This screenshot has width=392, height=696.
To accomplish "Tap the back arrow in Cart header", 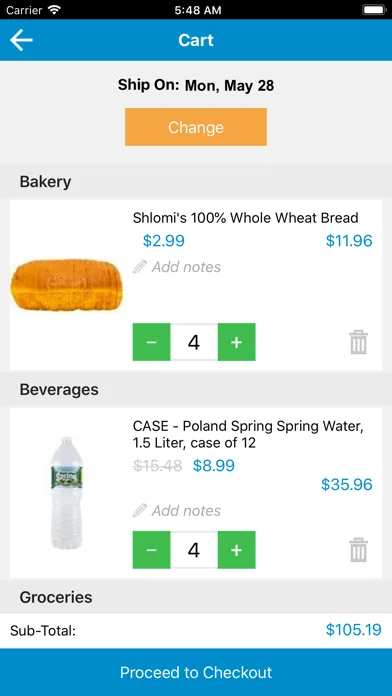I will pos(21,40).
